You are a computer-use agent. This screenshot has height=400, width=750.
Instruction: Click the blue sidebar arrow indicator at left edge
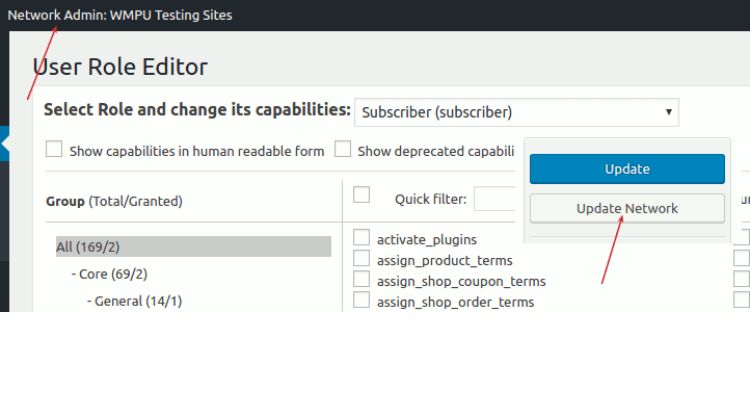pyautogui.click(x=5, y=144)
